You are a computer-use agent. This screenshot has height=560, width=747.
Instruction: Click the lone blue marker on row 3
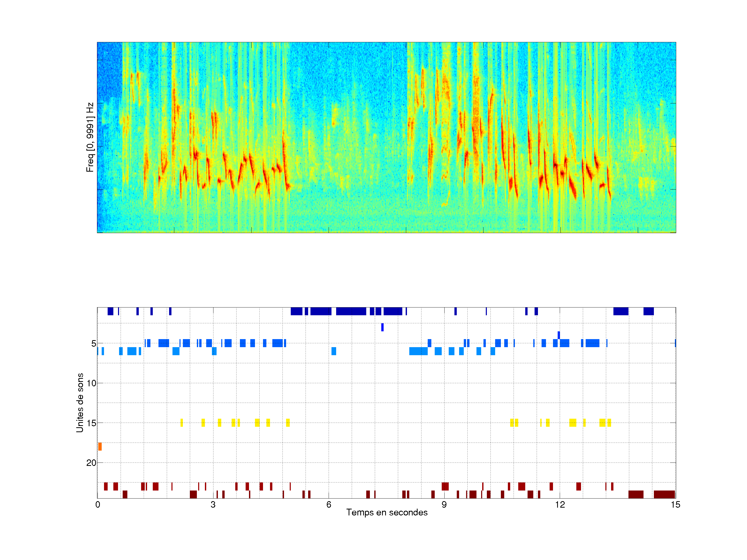tap(382, 327)
